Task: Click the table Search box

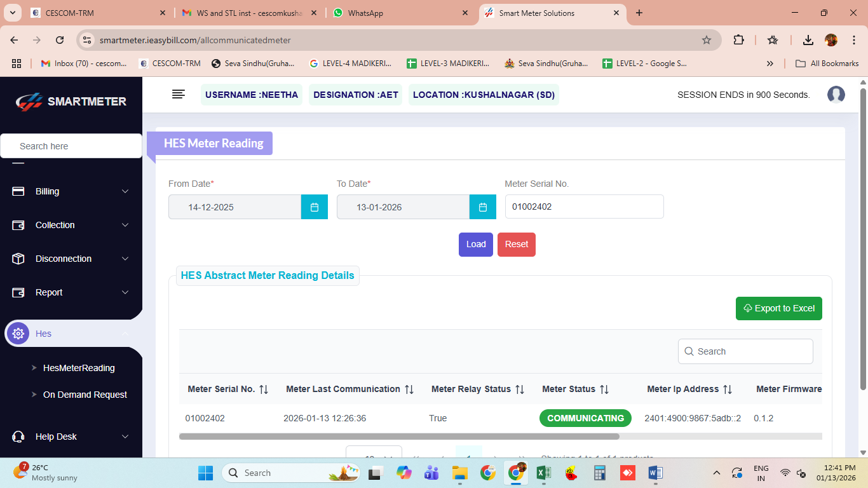Action: [x=745, y=351]
